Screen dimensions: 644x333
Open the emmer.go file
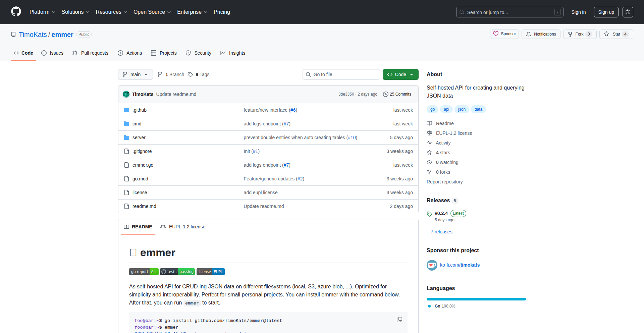[143, 165]
